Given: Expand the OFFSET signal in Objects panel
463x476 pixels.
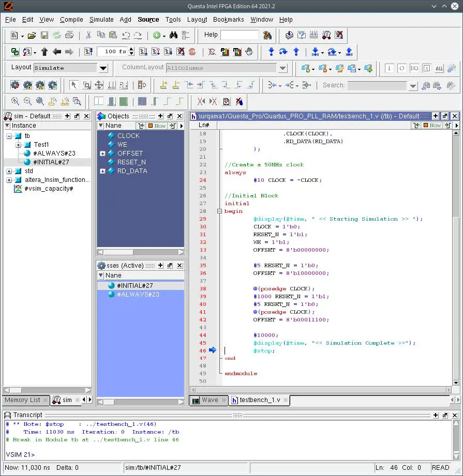Looking at the screenshot, I should (102, 153).
